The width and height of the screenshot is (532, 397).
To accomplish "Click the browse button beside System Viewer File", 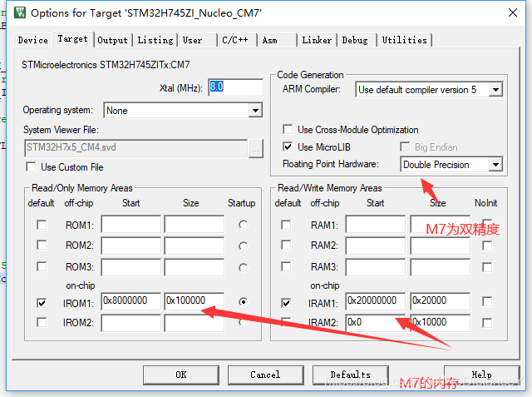I will pos(256,148).
